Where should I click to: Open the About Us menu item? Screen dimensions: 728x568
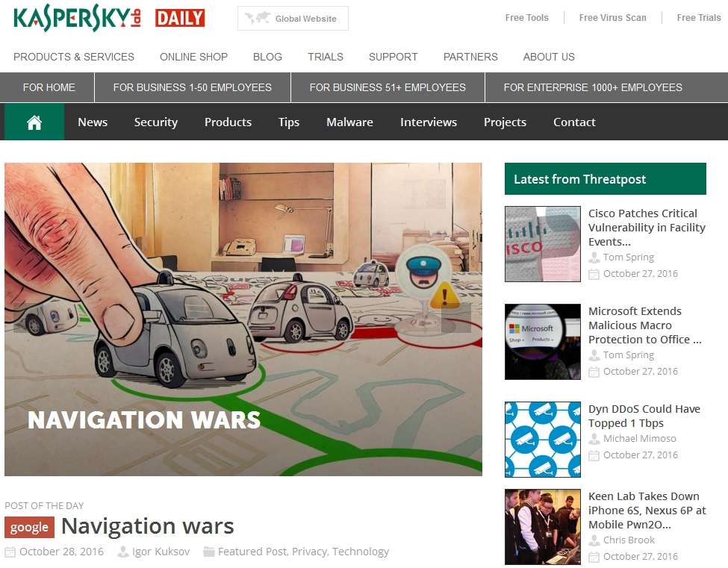click(549, 57)
